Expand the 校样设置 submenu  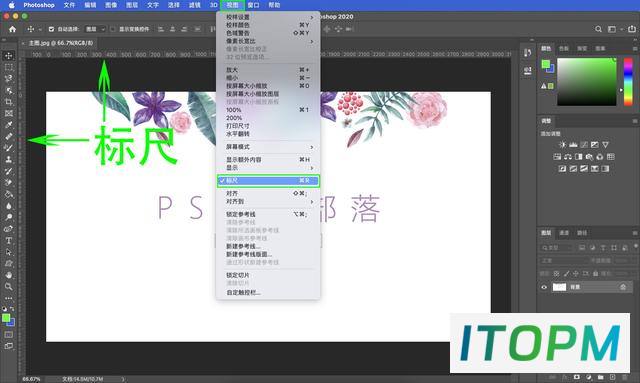(268, 17)
